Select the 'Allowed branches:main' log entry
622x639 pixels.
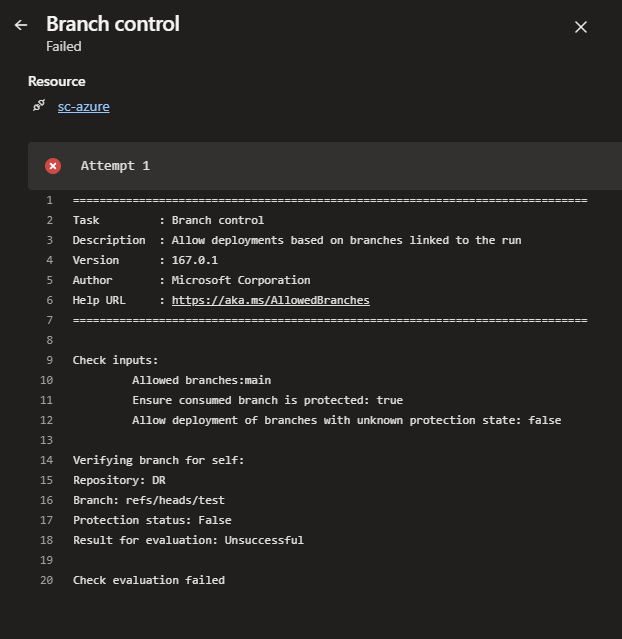201,380
